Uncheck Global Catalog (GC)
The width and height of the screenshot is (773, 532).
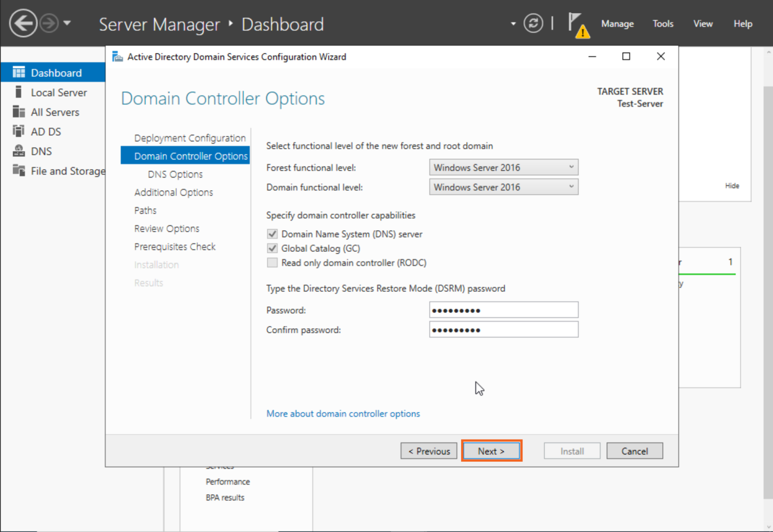tap(272, 248)
